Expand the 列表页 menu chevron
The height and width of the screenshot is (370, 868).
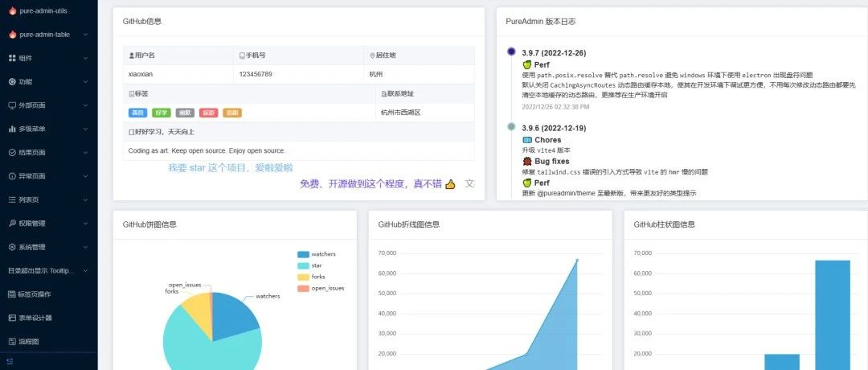pos(85,199)
